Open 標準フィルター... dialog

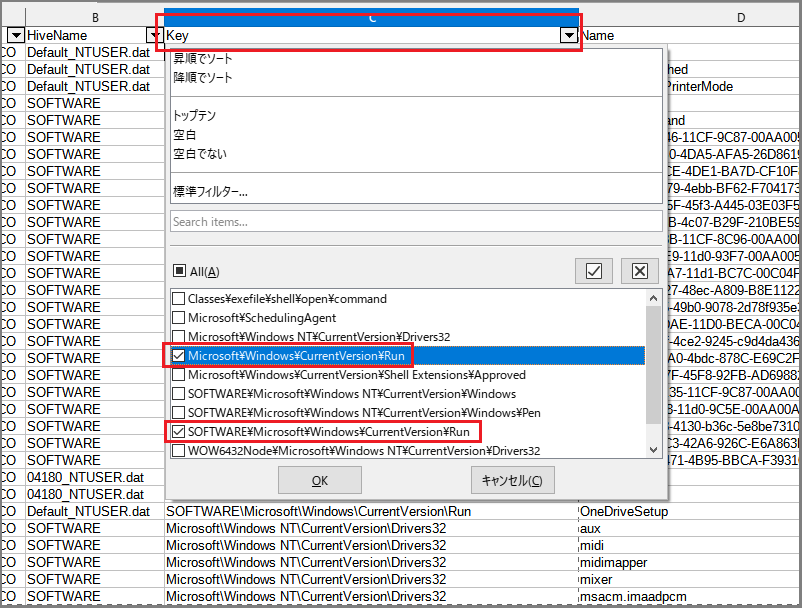(x=210, y=192)
